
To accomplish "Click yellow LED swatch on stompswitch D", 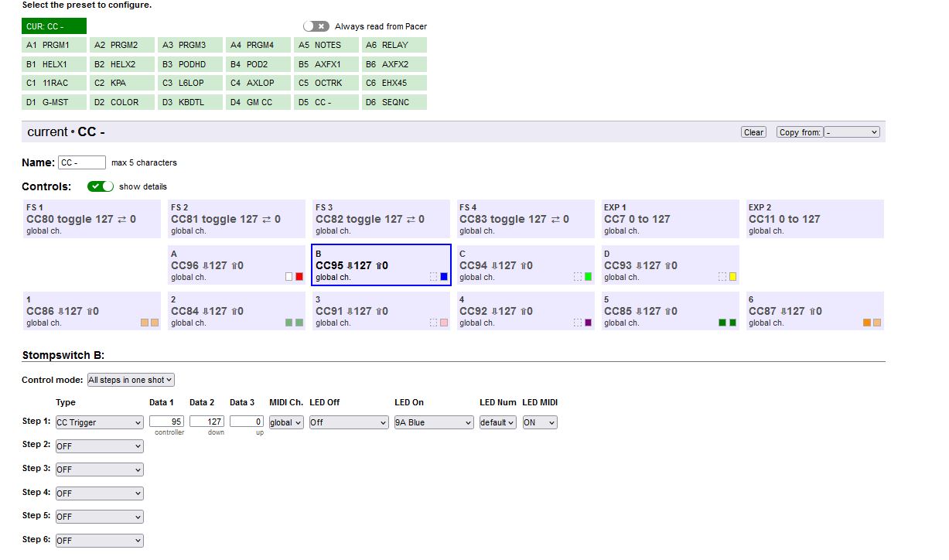I will point(733,277).
